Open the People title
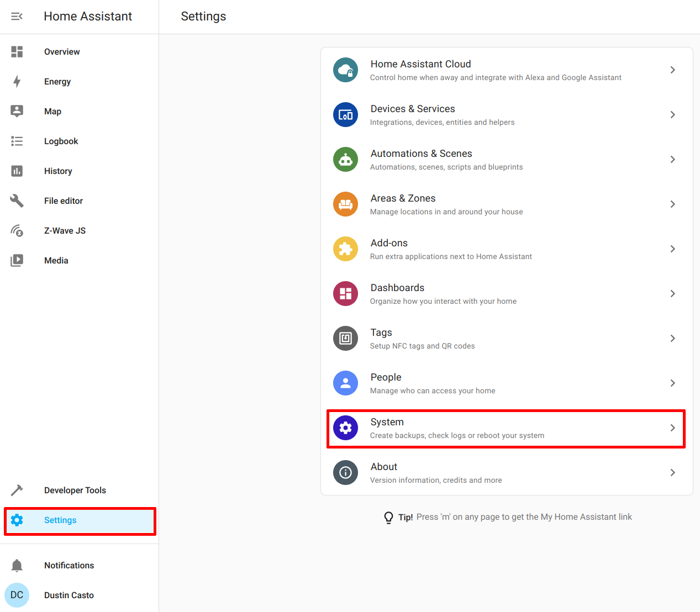700x612 pixels. point(386,377)
